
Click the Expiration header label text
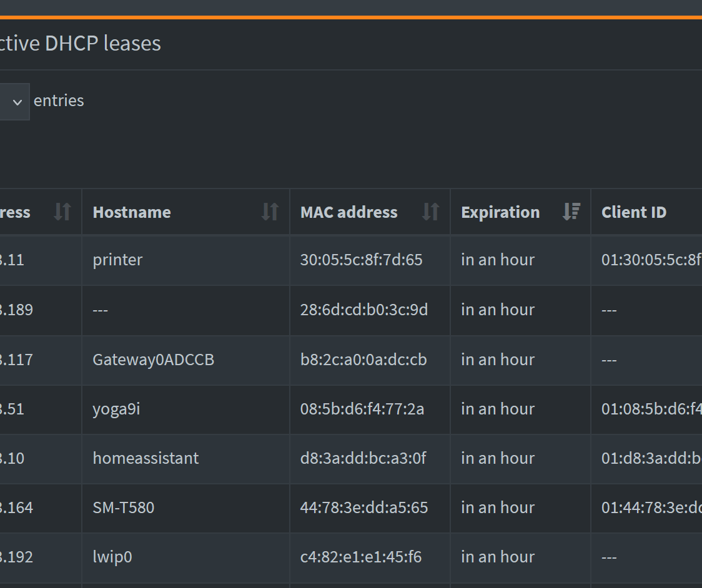pos(500,212)
